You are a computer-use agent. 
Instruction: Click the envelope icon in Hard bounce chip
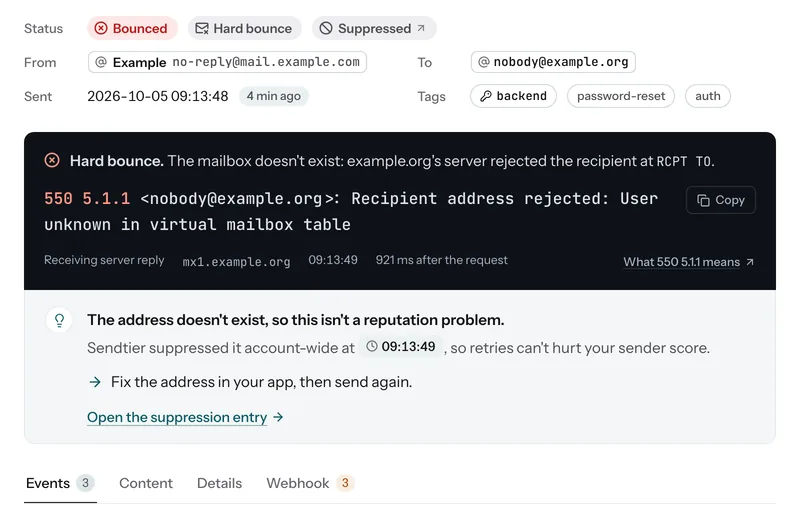point(202,28)
